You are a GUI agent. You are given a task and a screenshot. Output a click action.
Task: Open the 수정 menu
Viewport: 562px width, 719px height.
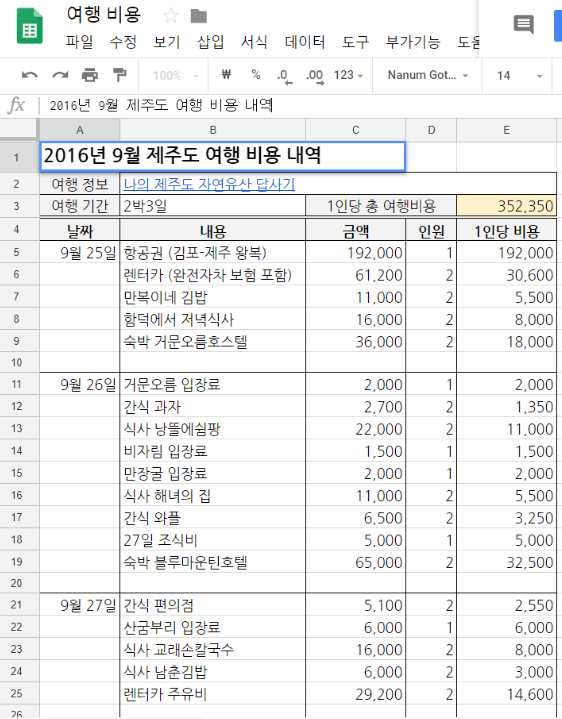coord(123,42)
